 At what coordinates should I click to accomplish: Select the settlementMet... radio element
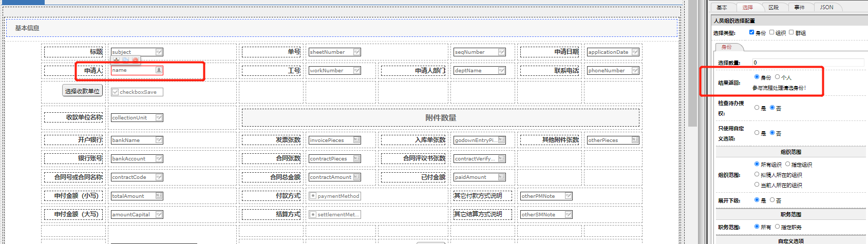335,214
